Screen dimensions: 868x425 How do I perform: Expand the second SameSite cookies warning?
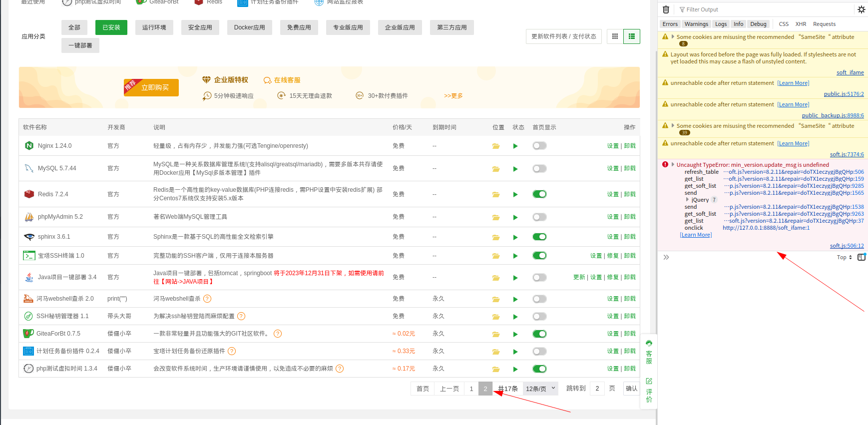point(673,125)
